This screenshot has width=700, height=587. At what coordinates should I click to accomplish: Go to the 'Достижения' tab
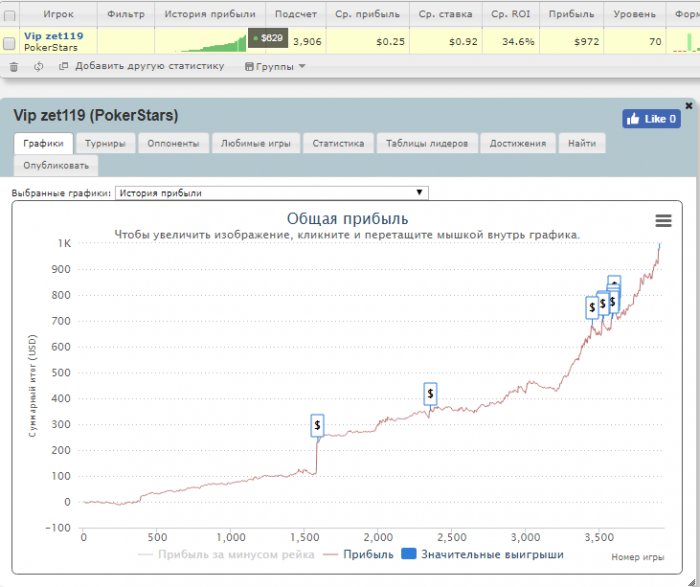coord(518,144)
